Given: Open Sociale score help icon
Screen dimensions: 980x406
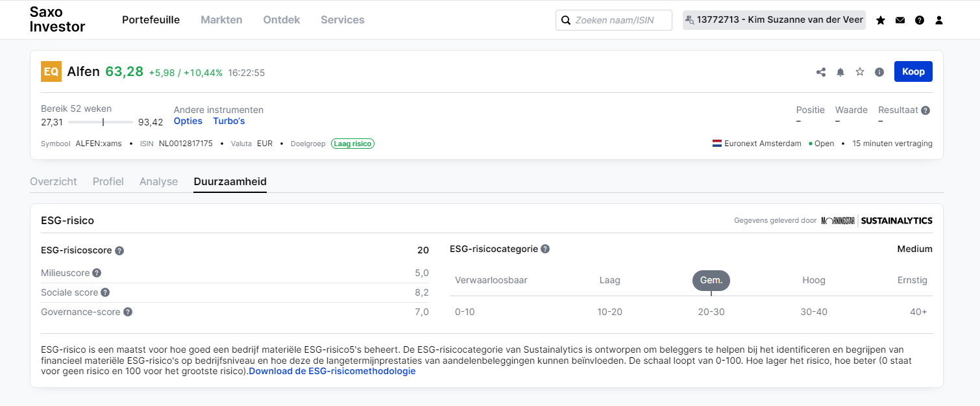Looking at the screenshot, I should coord(105,292).
